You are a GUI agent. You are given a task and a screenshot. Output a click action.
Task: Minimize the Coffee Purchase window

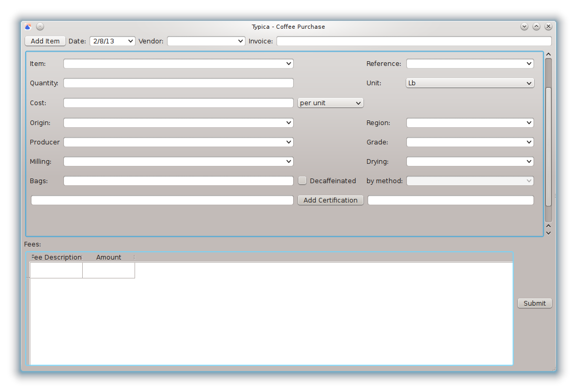524,27
